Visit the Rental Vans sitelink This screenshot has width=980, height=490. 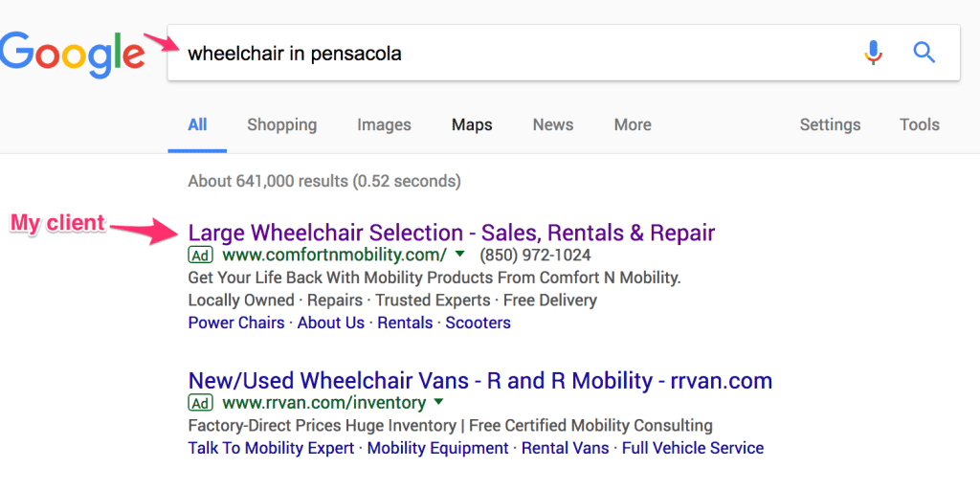(565, 448)
